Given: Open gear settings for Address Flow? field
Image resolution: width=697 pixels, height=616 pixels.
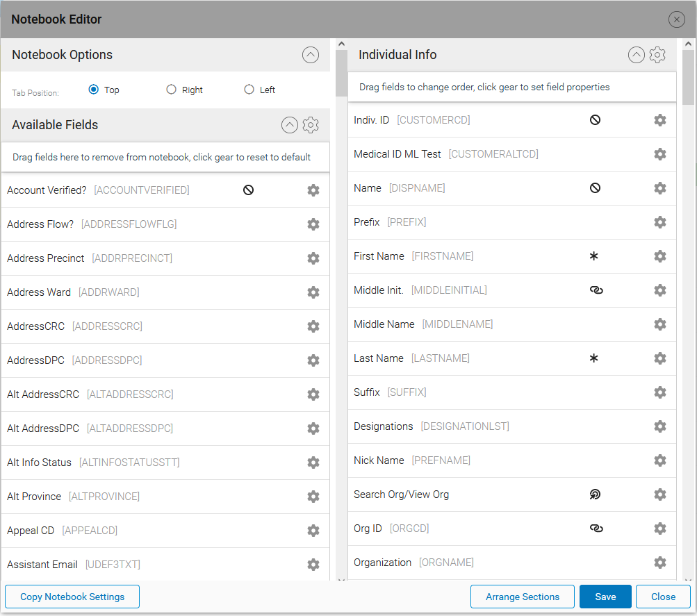Looking at the screenshot, I should pyautogui.click(x=313, y=224).
